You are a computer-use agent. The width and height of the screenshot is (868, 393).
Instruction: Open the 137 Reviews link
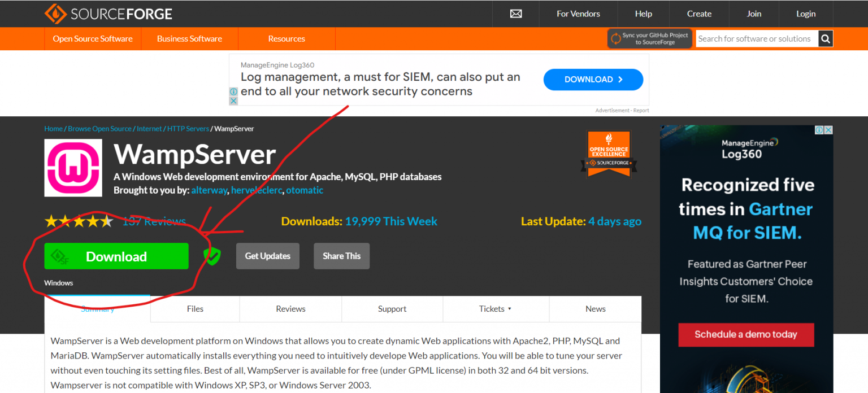tap(154, 221)
